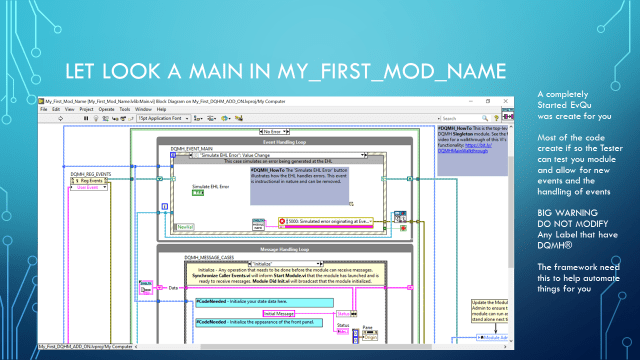Click the NewVal event data node
The height and width of the screenshot is (360, 640).
[184, 227]
